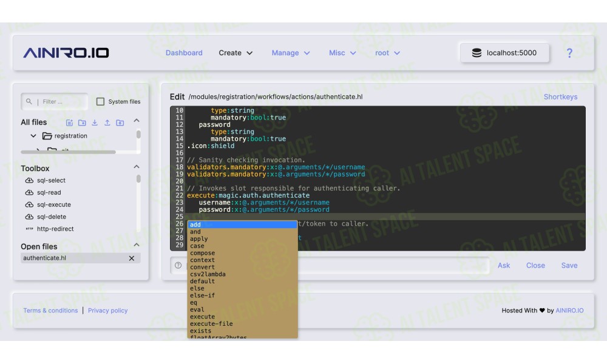
Task: Go to the Dashboard page
Action: (x=184, y=53)
